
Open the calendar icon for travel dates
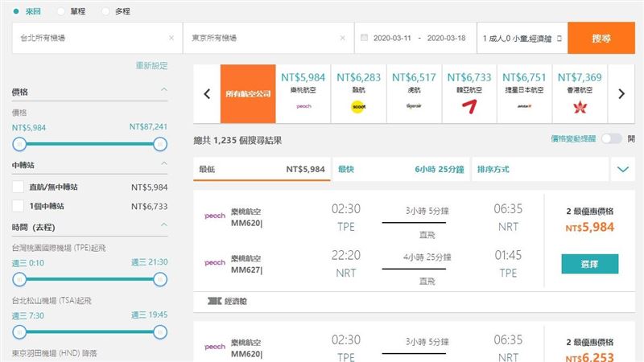pyautogui.click(x=364, y=38)
